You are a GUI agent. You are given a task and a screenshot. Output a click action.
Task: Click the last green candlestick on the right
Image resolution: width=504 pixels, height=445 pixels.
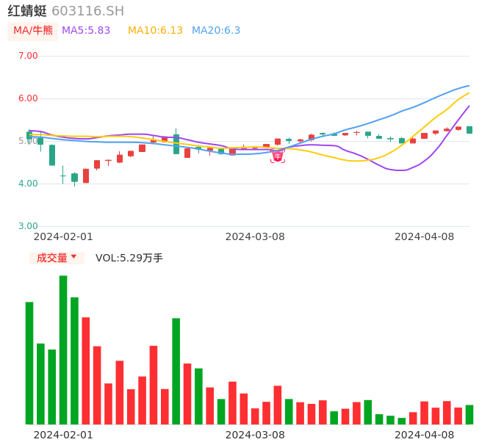pyautogui.click(x=469, y=130)
